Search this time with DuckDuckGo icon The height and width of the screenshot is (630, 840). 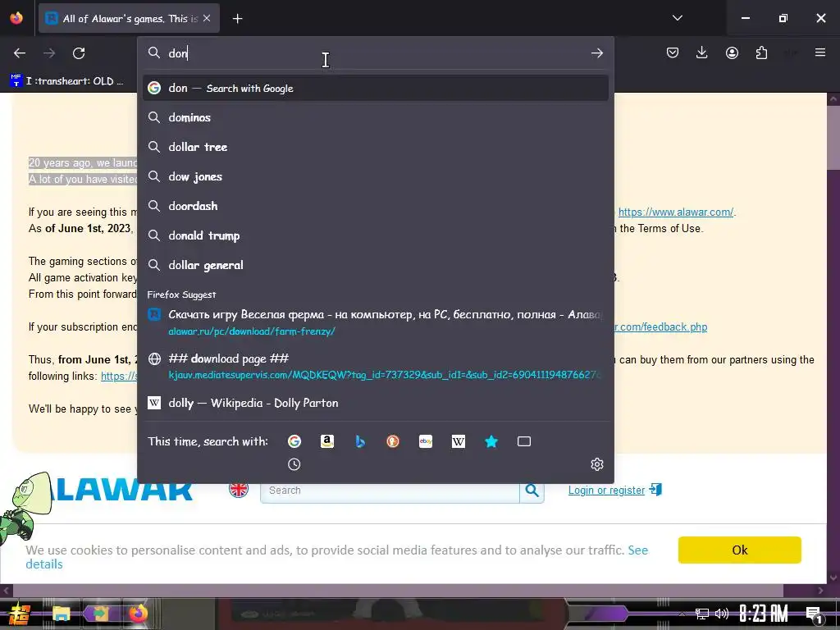393,441
